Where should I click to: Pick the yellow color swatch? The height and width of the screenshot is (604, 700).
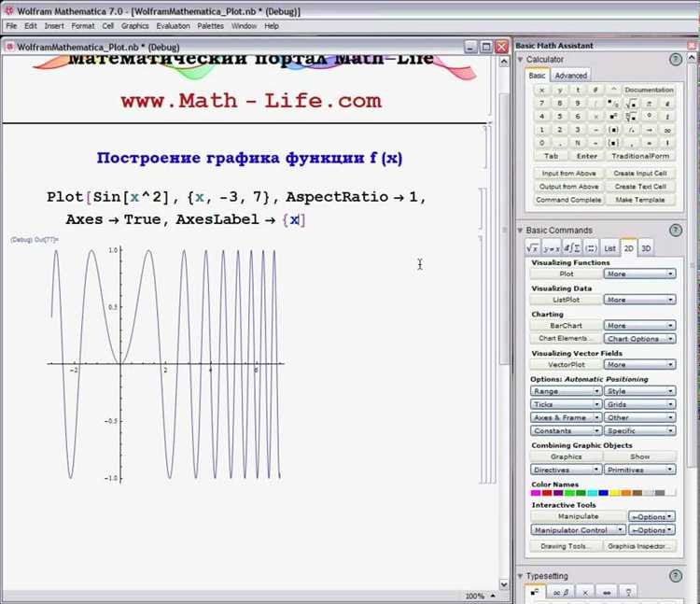point(615,493)
